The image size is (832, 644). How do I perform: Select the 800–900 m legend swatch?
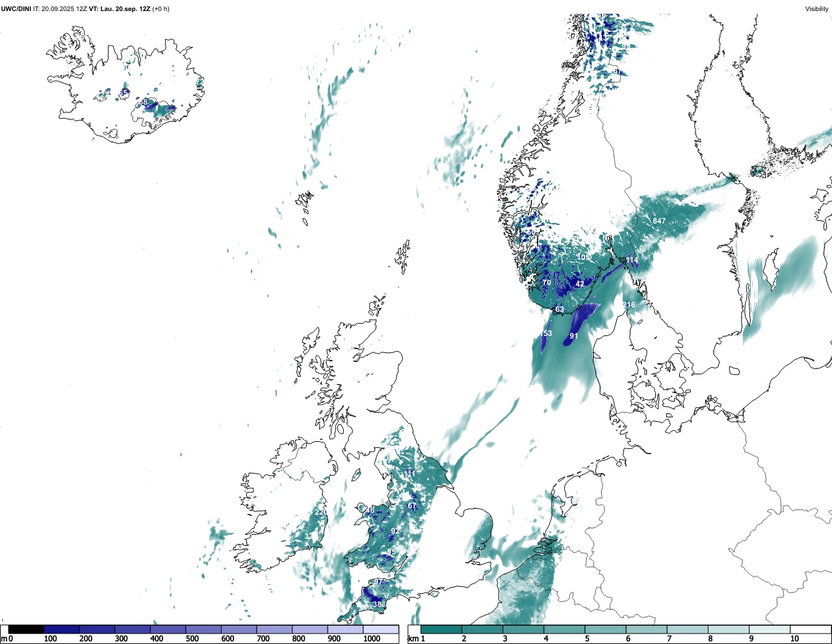309,629
